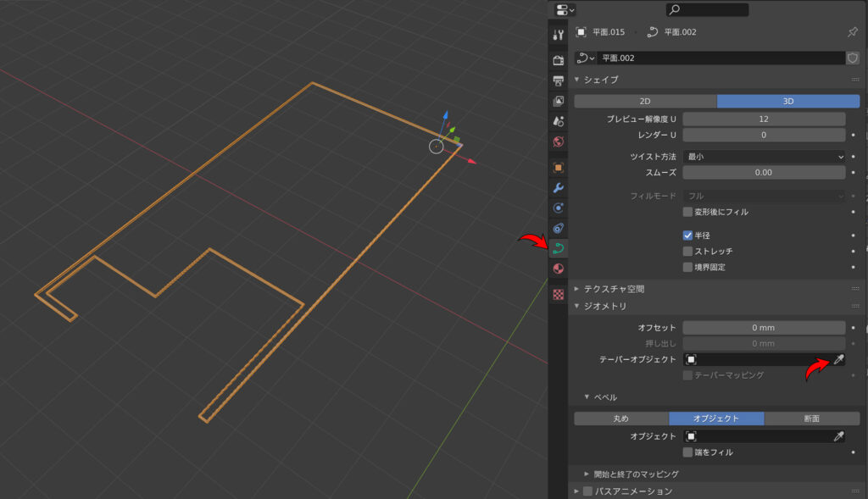Open the curve data browse dropdown
868x499 pixels.
coord(586,58)
